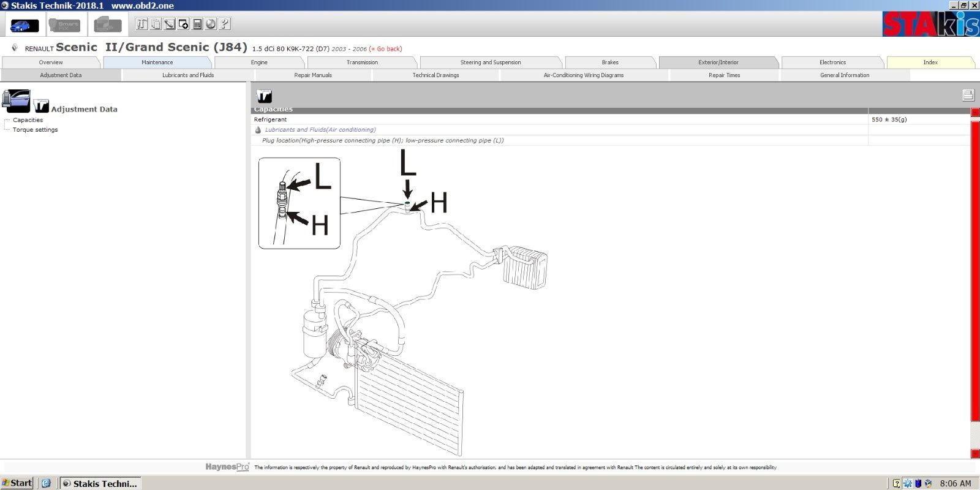Click the HaynesPro logo in footer

tap(227, 467)
